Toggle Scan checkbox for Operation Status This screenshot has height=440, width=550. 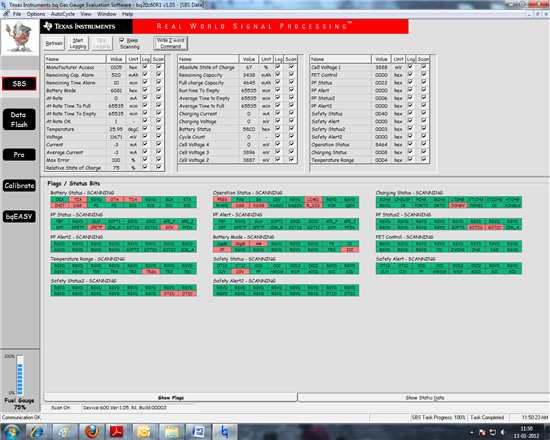424,144
